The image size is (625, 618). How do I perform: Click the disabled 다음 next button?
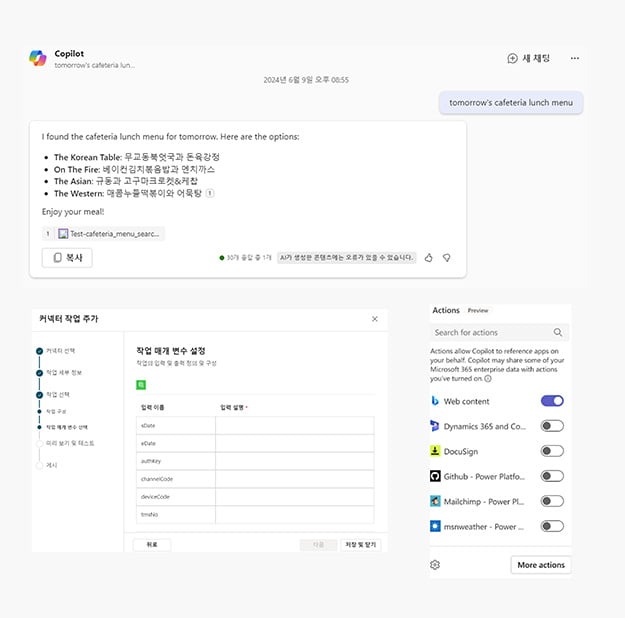coord(318,545)
